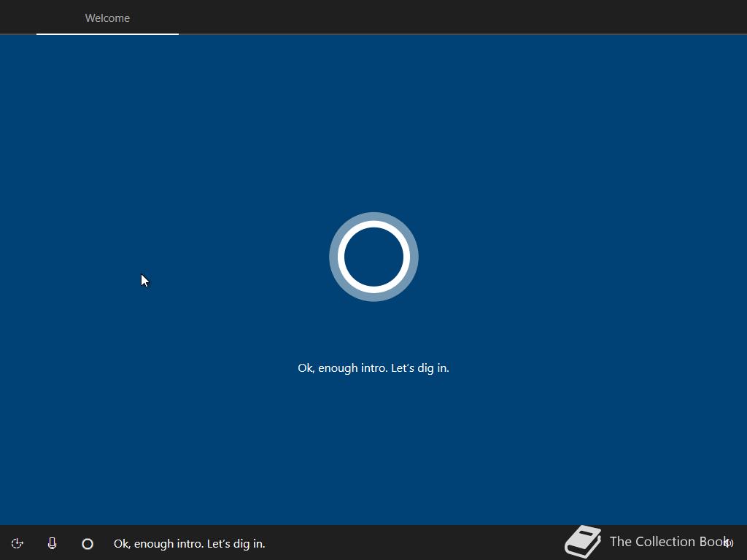Viewport: 747px width, 560px height.
Task: Open the Ease of Access icon
Action: coord(18,543)
